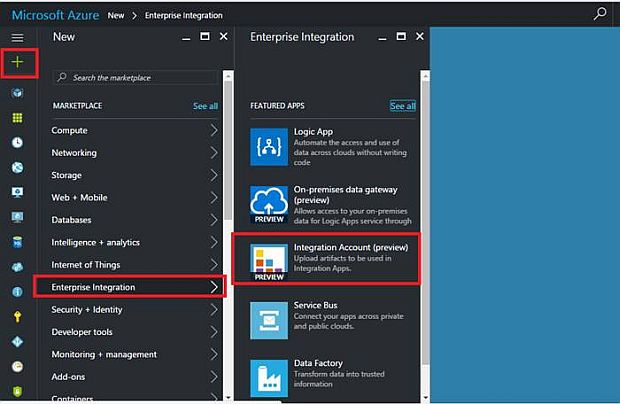This screenshot has height=404, width=620.
Task: Expand the Databases chevron arrow
Action: pyautogui.click(x=214, y=220)
